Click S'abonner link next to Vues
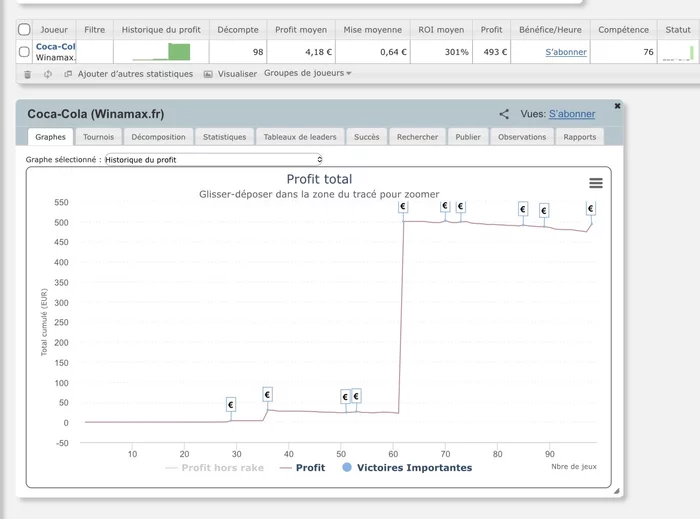The height and width of the screenshot is (519, 700). 572,114
